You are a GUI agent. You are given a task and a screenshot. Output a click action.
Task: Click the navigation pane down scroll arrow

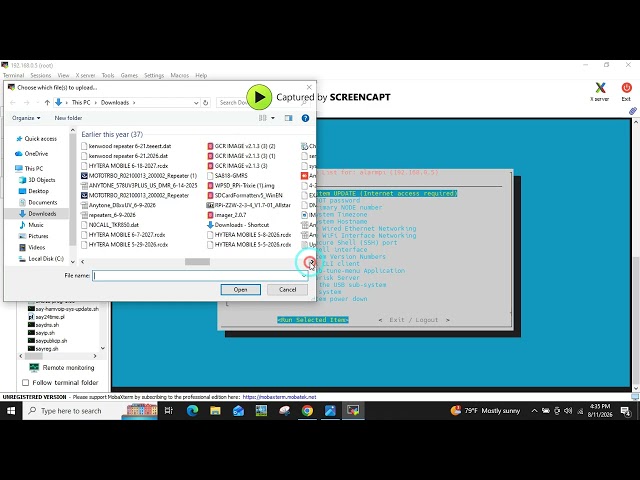[x=73, y=262]
